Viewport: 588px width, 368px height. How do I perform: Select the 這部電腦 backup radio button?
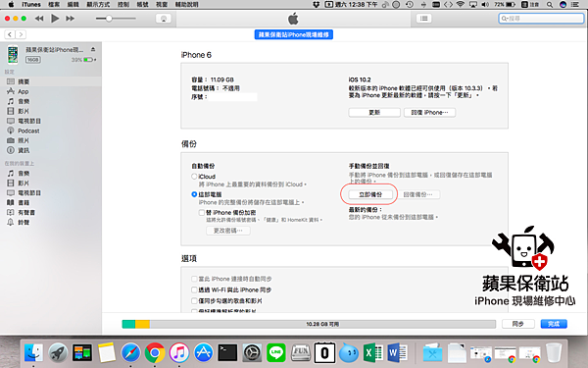(x=194, y=194)
